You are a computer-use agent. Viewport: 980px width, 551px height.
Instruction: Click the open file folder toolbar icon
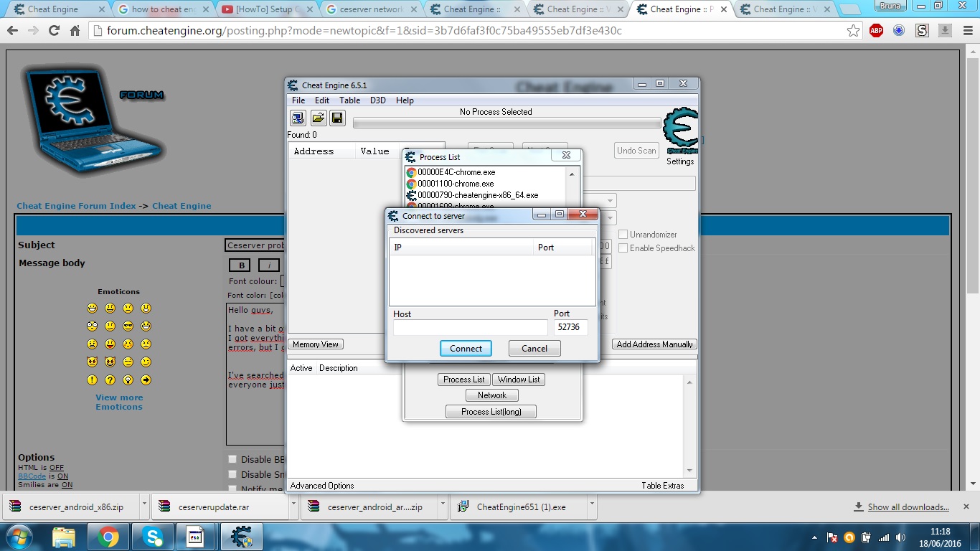click(x=318, y=118)
